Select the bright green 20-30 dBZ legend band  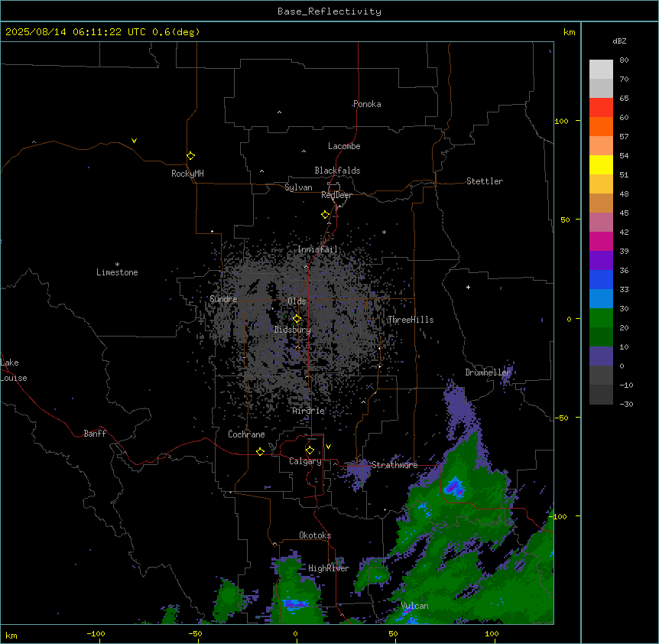point(601,318)
